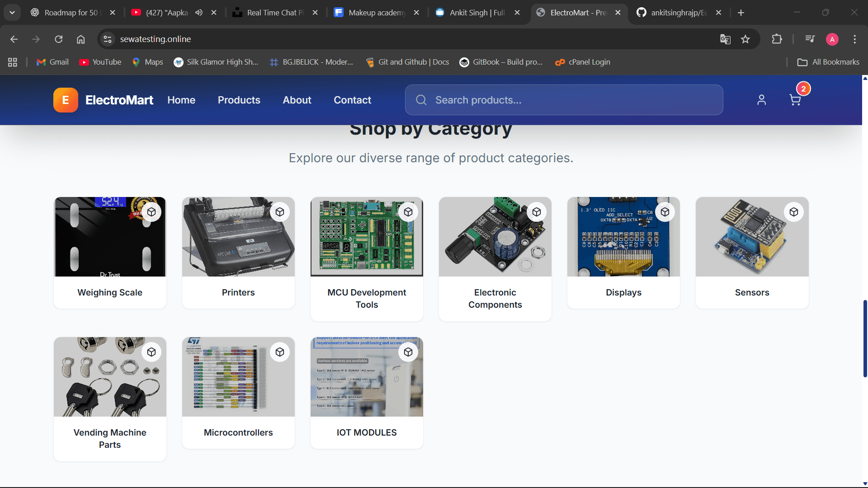
Task: Open the shopping cart icon
Action: tap(795, 100)
